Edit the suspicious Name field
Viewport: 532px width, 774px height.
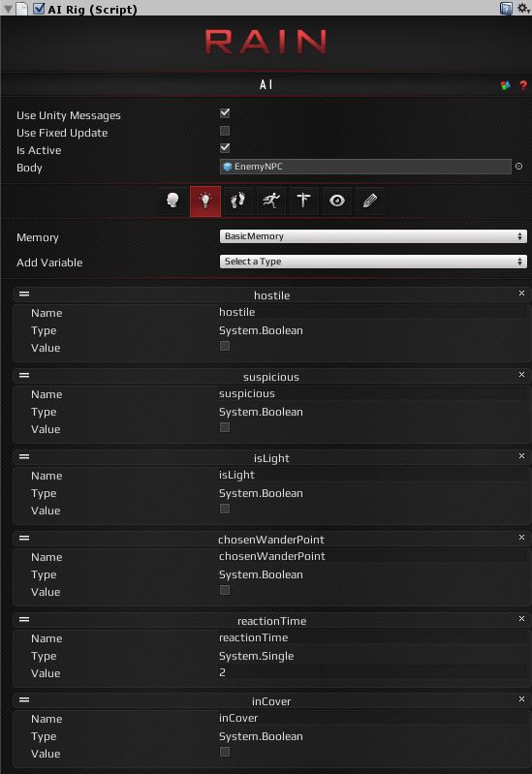click(373, 393)
